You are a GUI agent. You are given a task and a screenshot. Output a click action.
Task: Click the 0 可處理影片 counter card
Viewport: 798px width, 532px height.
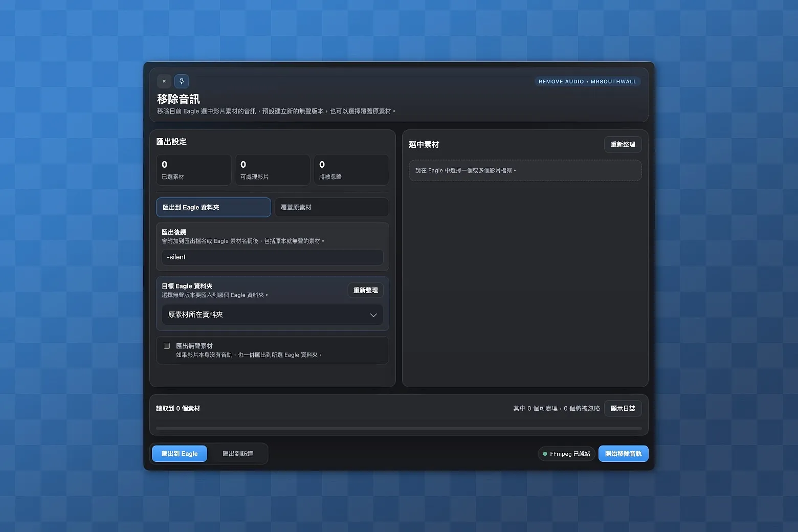pos(272,169)
